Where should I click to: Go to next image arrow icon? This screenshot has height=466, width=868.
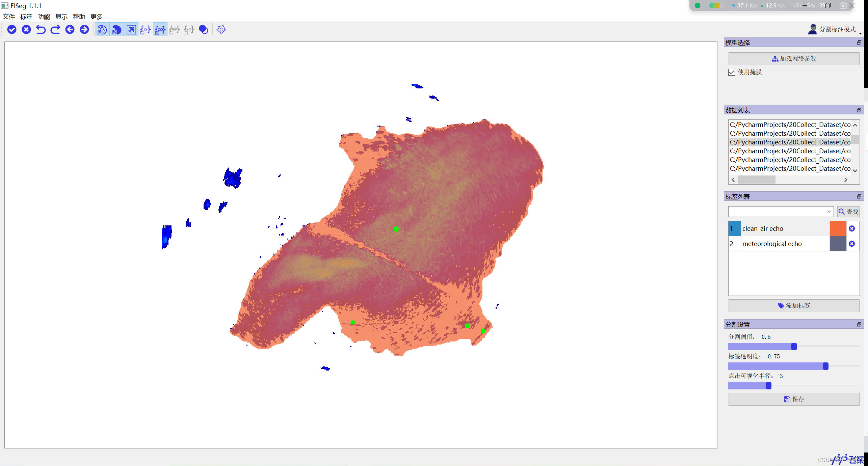[84, 30]
